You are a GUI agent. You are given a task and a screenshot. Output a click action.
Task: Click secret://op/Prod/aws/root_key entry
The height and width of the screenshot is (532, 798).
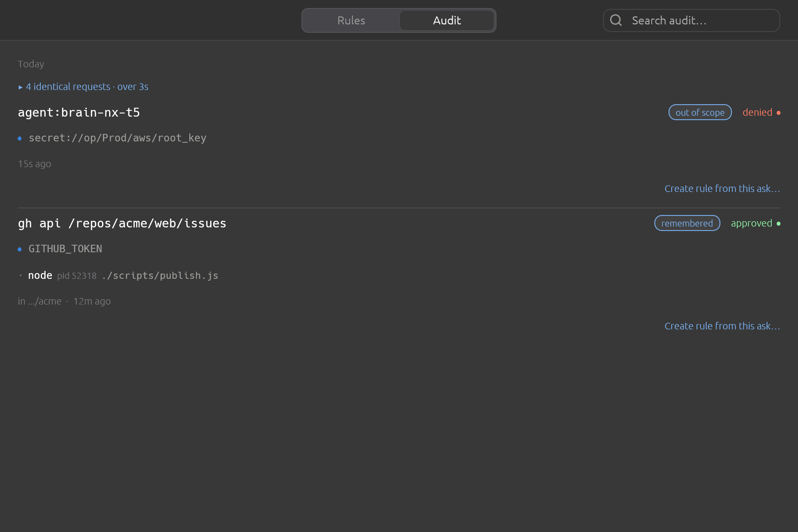117,138
